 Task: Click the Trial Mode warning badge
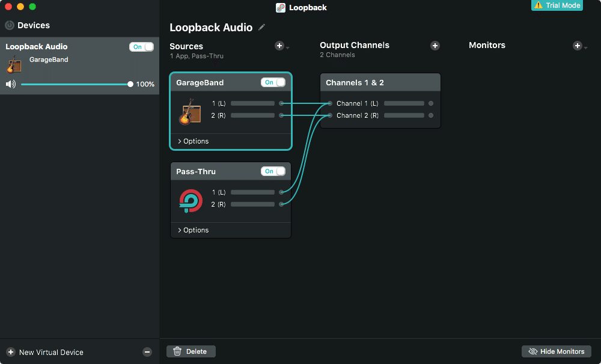(x=557, y=5)
